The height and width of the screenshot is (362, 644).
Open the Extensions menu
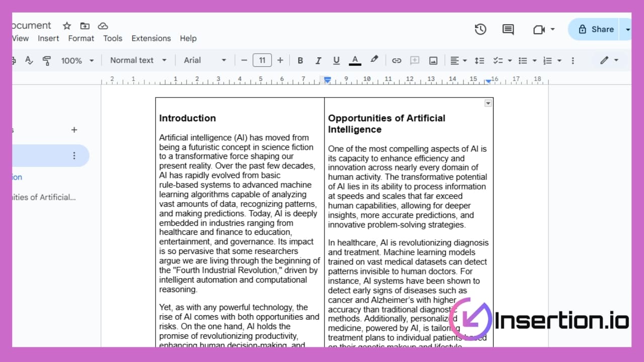pos(151,38)
